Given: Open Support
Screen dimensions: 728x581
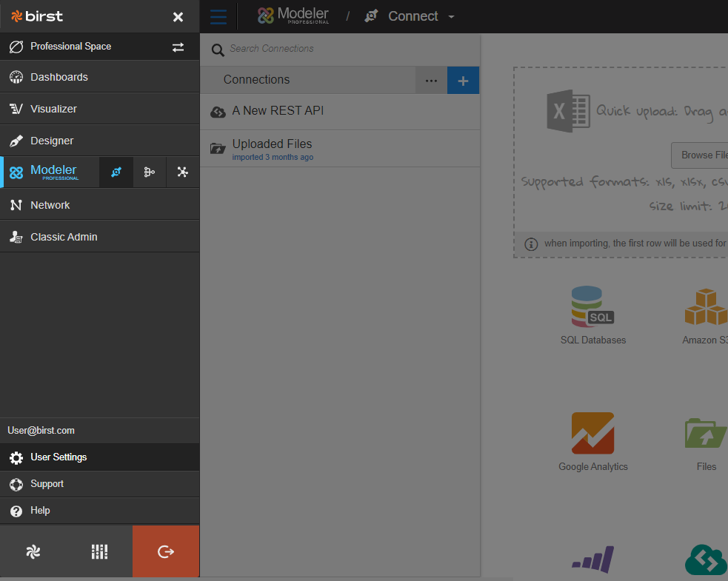Looking at the screenshot, I should click(x=100, y=484).
